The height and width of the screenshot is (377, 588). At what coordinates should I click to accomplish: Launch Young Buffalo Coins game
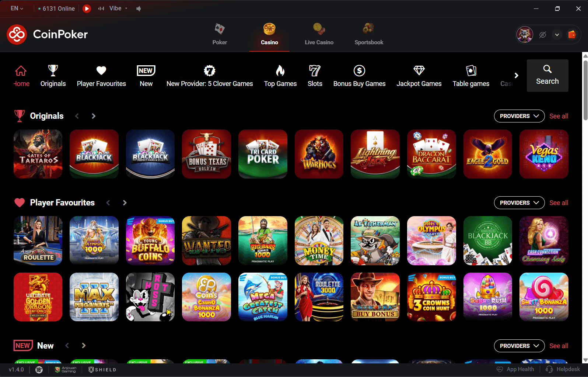pos(150,241)
